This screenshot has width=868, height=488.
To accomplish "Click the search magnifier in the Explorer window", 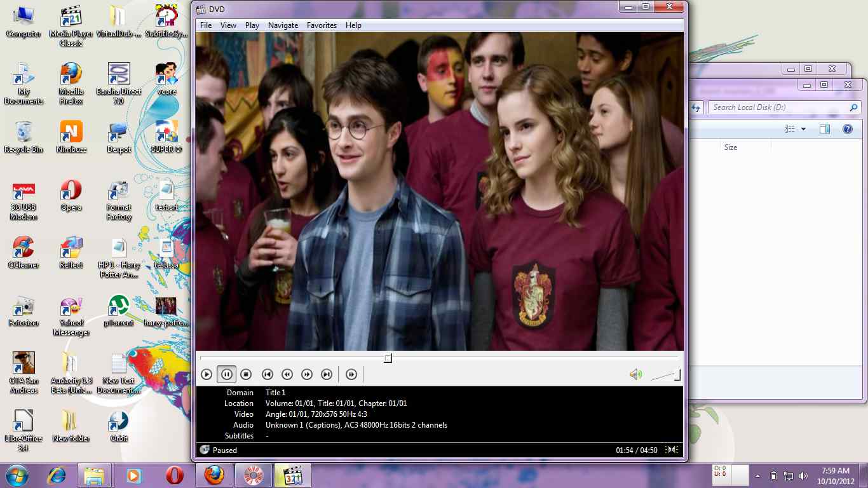I will pyautogui.click(x=853, y=107).
